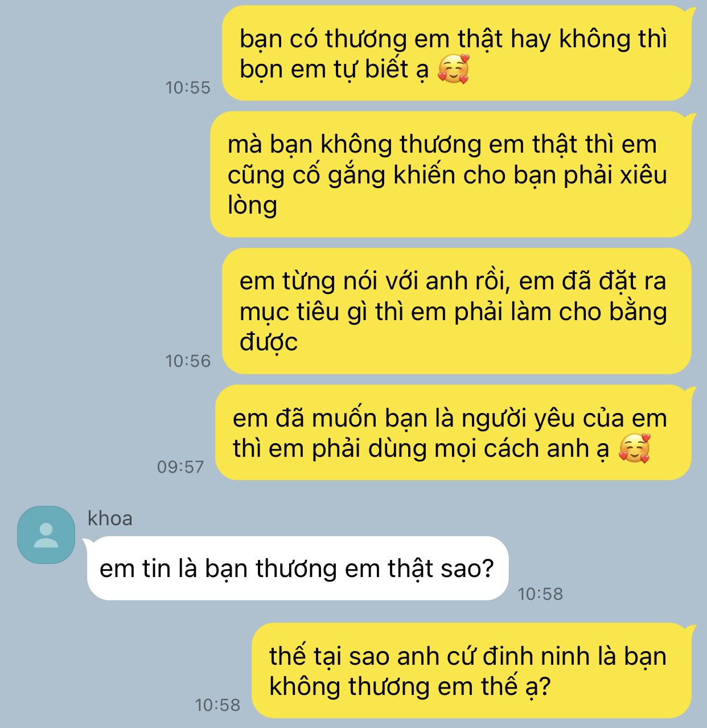Tap the 09:57 timestamp
The image size is (707, 728).
[x=180, y=467]
